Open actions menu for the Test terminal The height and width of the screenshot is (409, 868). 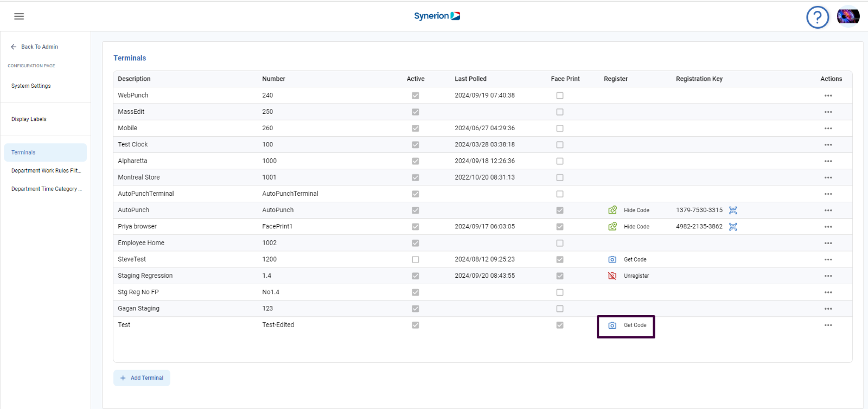(828, 325)
